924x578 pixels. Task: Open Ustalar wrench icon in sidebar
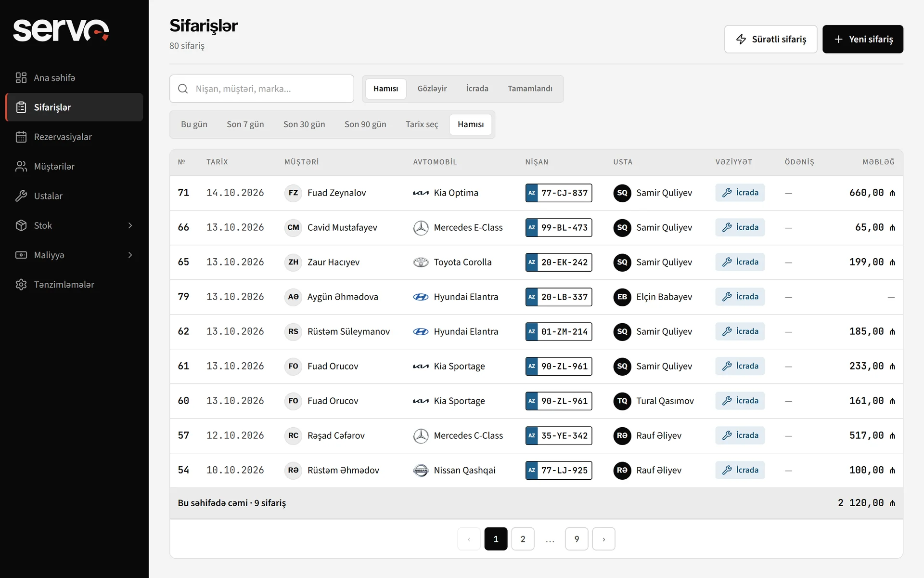point(21,196)
